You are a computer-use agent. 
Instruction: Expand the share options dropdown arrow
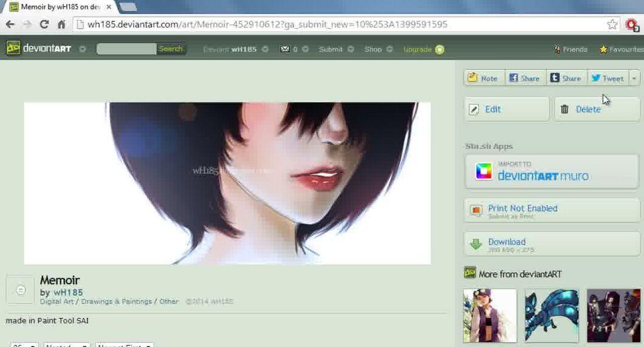point(634,78)
